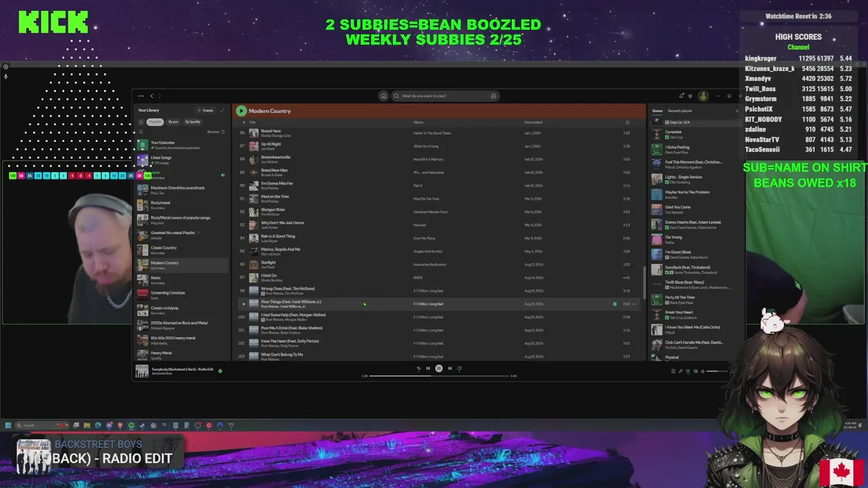Click the Die Young album art in the queue

click(656, 239)
